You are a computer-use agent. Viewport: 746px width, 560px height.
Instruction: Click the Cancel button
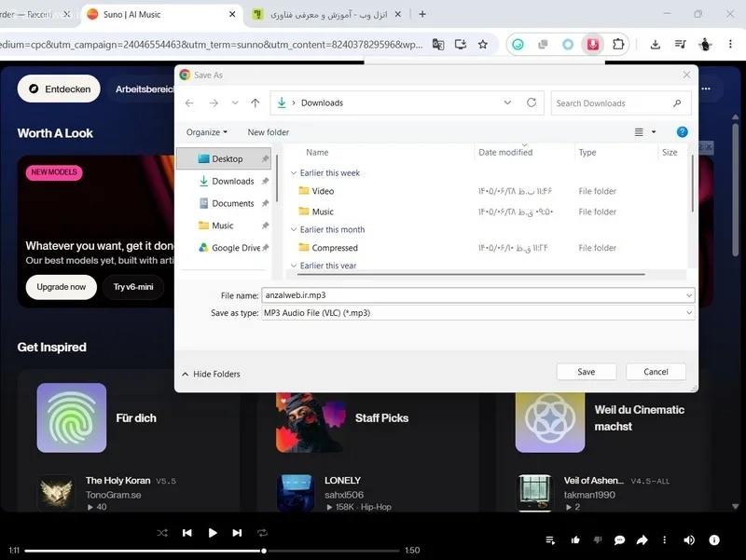pos(656,372)
